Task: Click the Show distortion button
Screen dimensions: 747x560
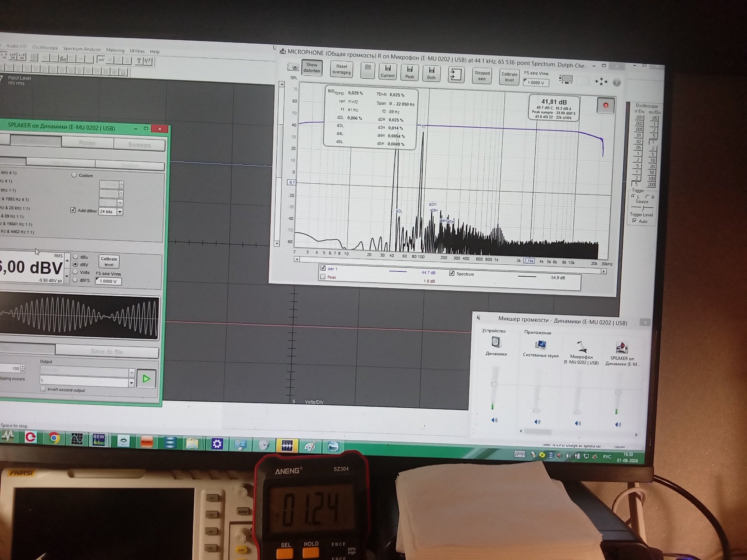Action: [312, 68]
